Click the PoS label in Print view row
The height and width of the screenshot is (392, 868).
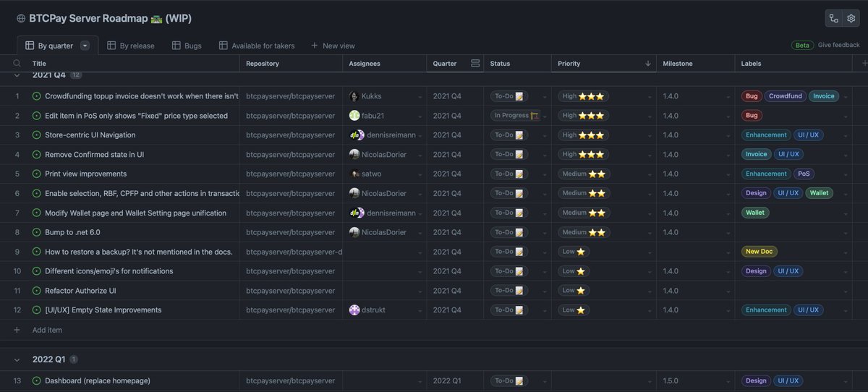coord(804,174)
